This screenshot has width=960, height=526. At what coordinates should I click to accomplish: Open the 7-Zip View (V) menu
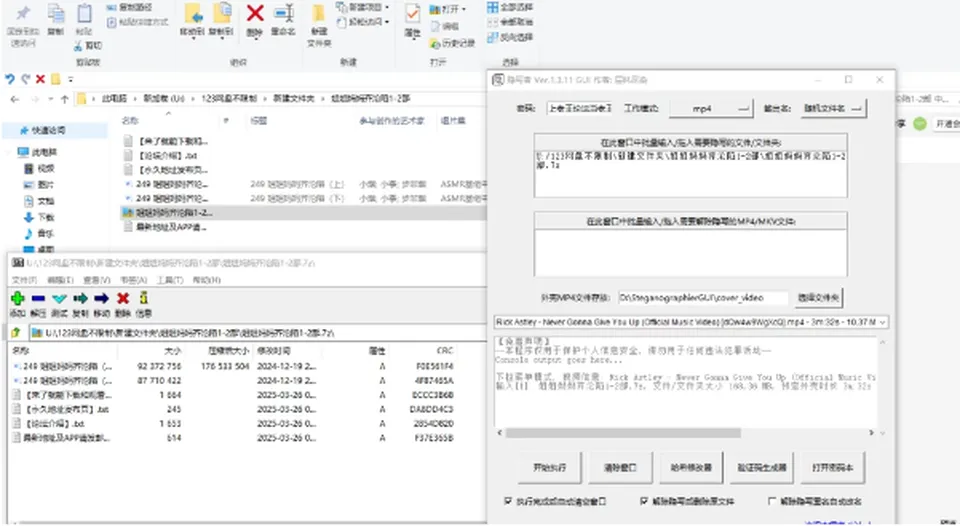pyautogui.click(x=97, y=280)
